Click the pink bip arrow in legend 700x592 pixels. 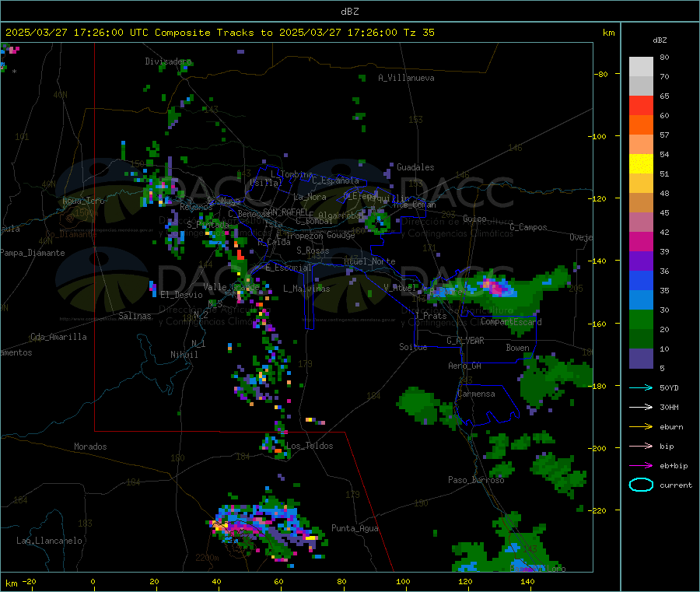(x=641, y=446)
